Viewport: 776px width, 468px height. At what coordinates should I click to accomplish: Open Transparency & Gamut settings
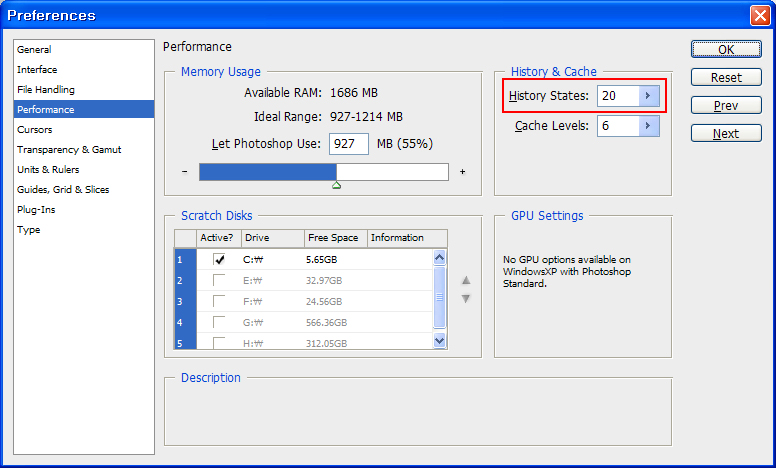pyautogui.click(x=69, y=149)
